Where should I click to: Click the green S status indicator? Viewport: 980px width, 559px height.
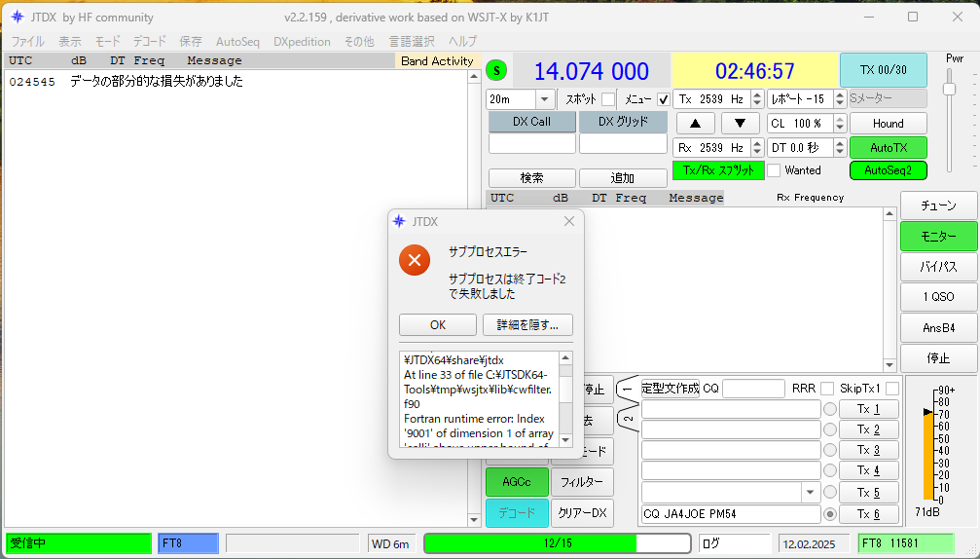(x=496, y=71)
